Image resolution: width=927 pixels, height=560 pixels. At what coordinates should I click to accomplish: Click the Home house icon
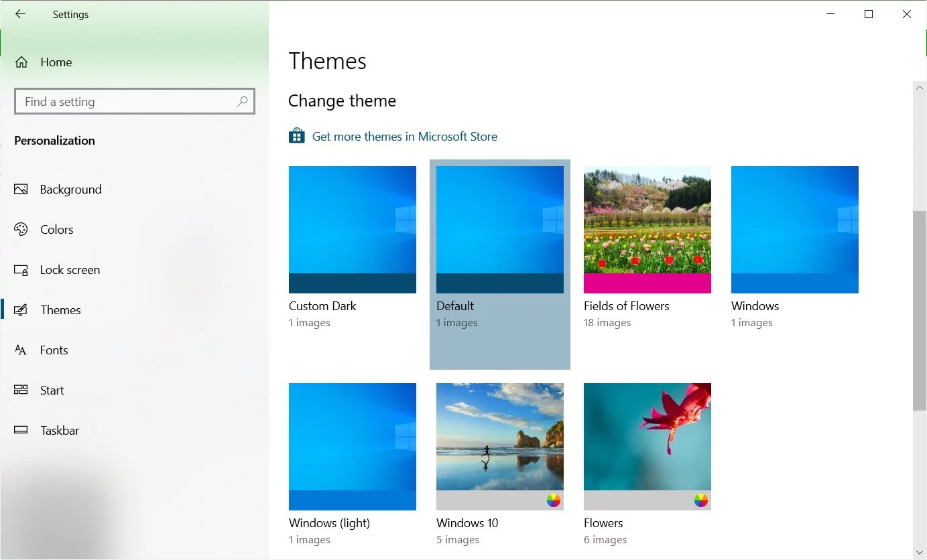[x=21, y=62]
